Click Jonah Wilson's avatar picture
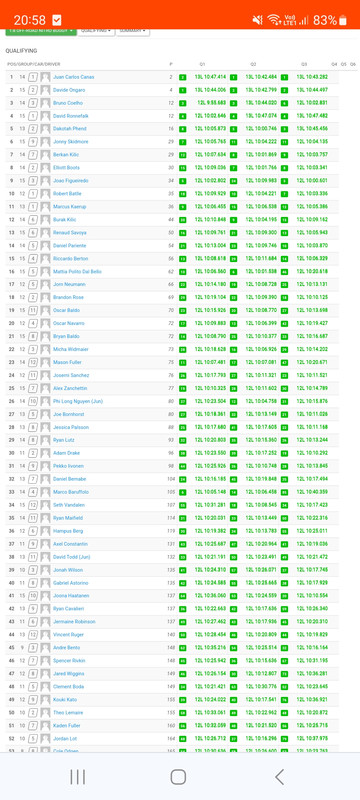Image resolution: width=360 pixels, height=800 pixels. (45, 570)
